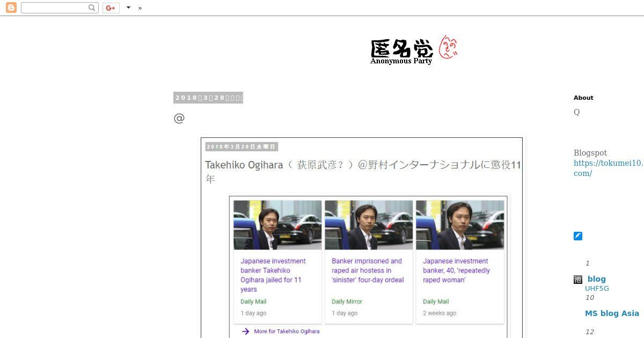Screen dimensions: 644x338
Task: Select the 2018 3 28 date header
Action: (208, 98)
